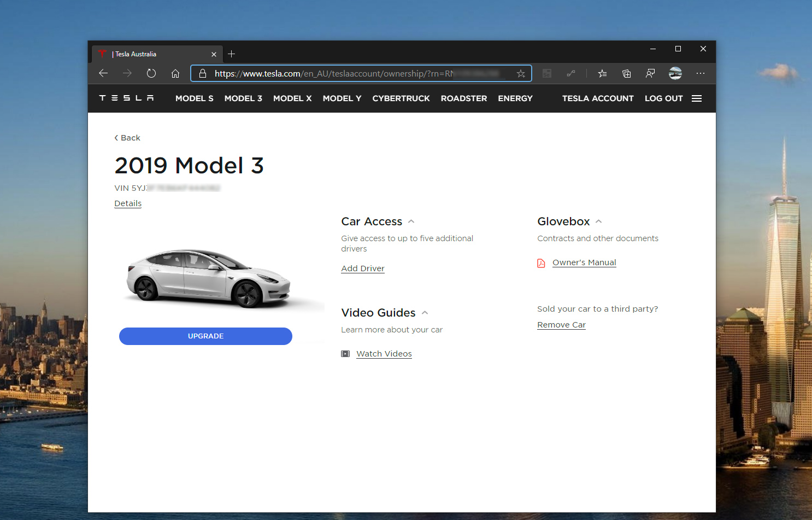Switch to the CYBERTRUCK menu item
The width and height of the screenshot is (812, 520).
point(401,98)
